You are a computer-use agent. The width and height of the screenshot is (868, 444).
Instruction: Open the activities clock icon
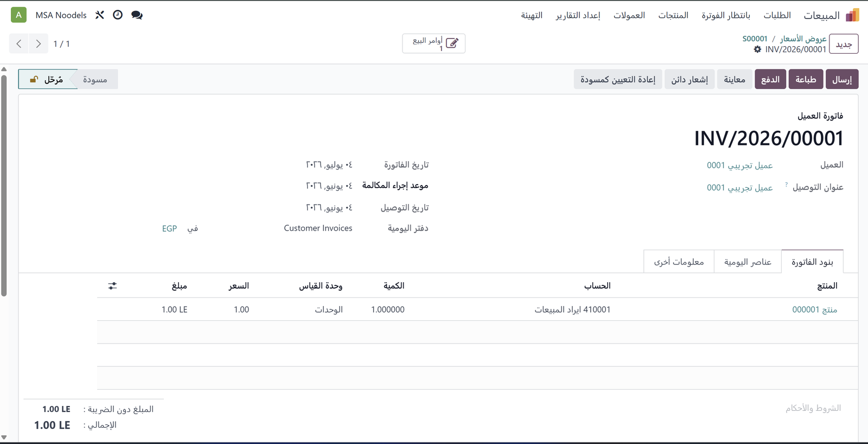pos(118,15)
